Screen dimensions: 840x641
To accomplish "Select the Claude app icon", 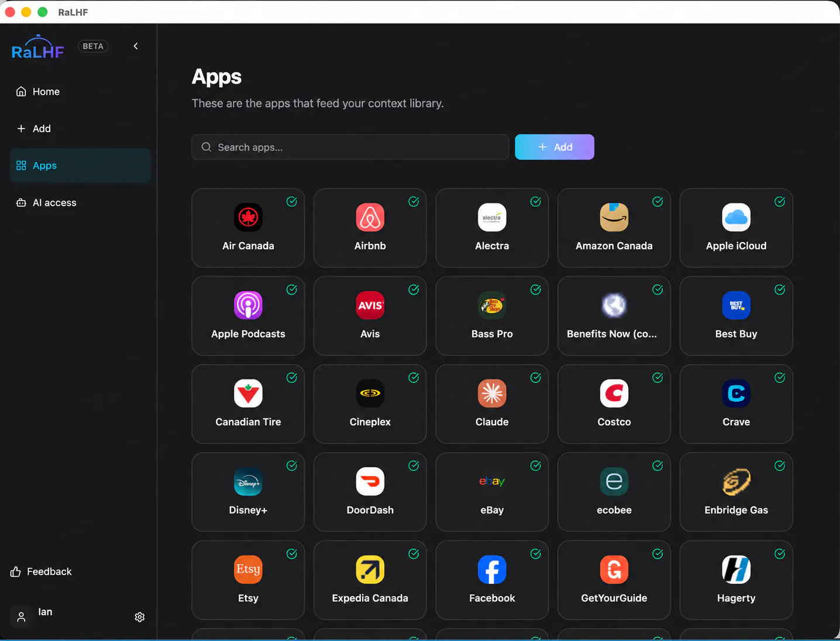I will click(492, 394).
